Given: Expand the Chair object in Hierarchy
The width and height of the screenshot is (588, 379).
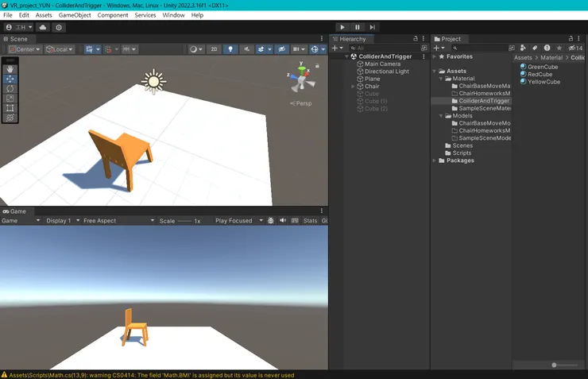Looking at the screenshot, I should click(x=353, y=87).
